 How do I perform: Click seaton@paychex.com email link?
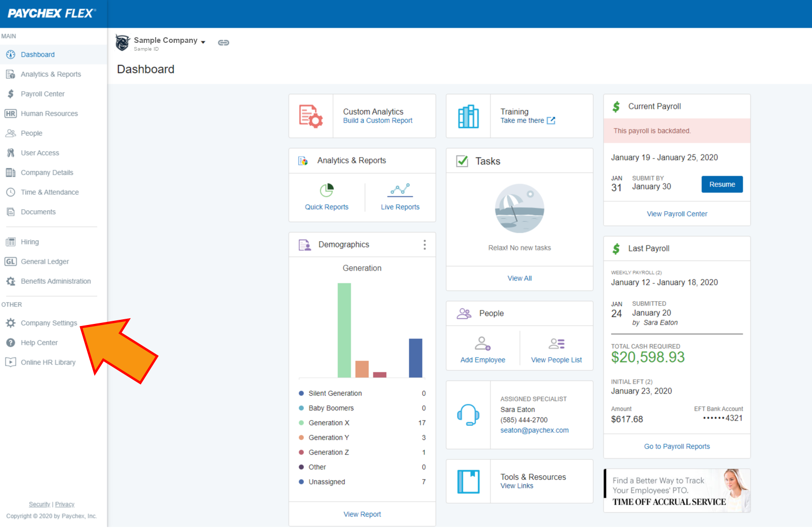(534, 430)
